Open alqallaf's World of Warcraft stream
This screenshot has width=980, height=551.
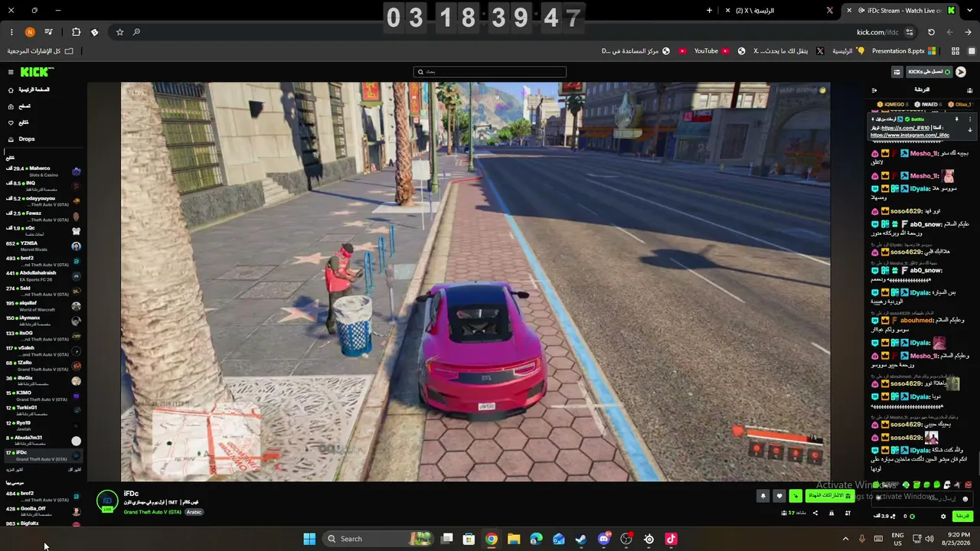pyautogui.click(x=44, y=305)
